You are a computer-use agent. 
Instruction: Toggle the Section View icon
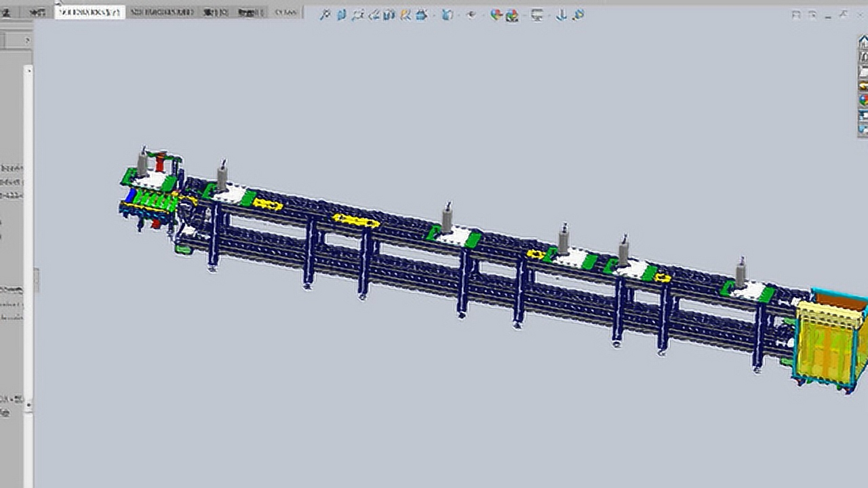[x=374, y=14]
